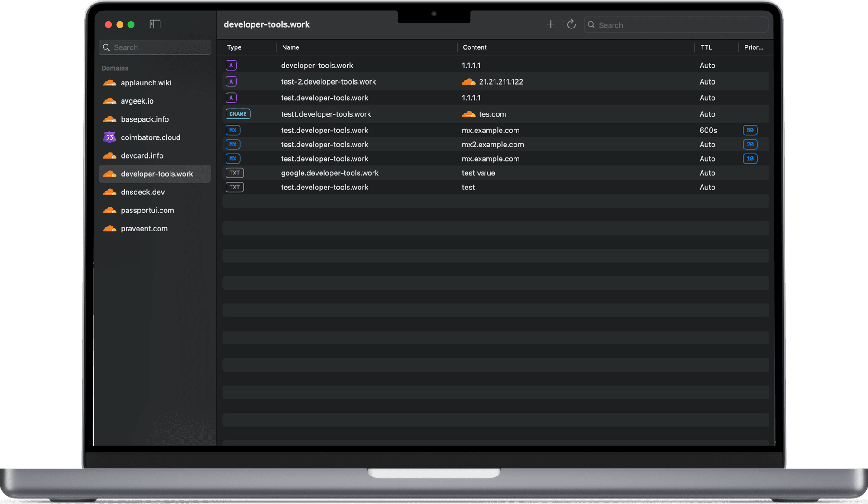
Task: Click Cloudflare proxy icon next to 21.21.211.122
Action: (x=468, y=82)
